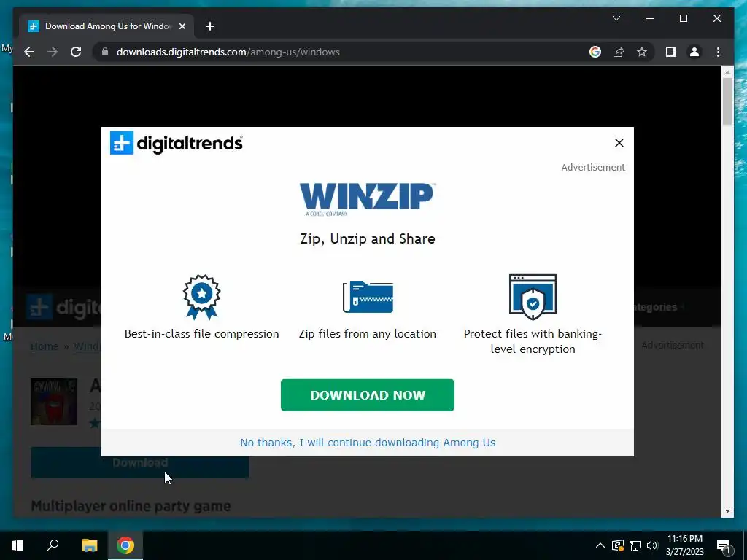The image size is (747, 560).
Task: Click the award ribbon compression icon
Action: click(201, 297)
